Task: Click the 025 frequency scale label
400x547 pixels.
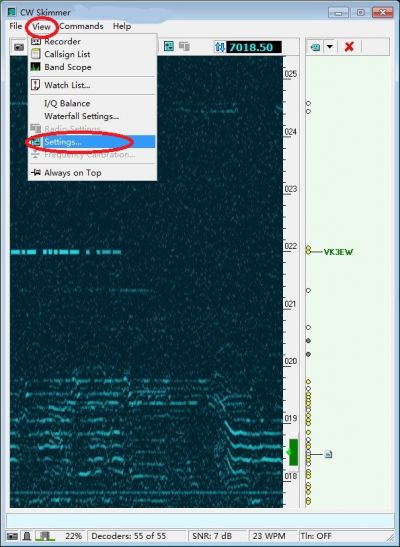Action: click(x=291, y=74)
